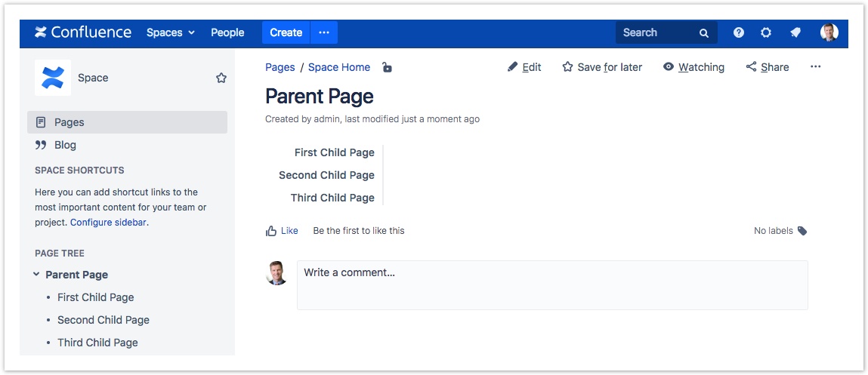
Task: Open the Configure sidebar link
Action: 109,223
